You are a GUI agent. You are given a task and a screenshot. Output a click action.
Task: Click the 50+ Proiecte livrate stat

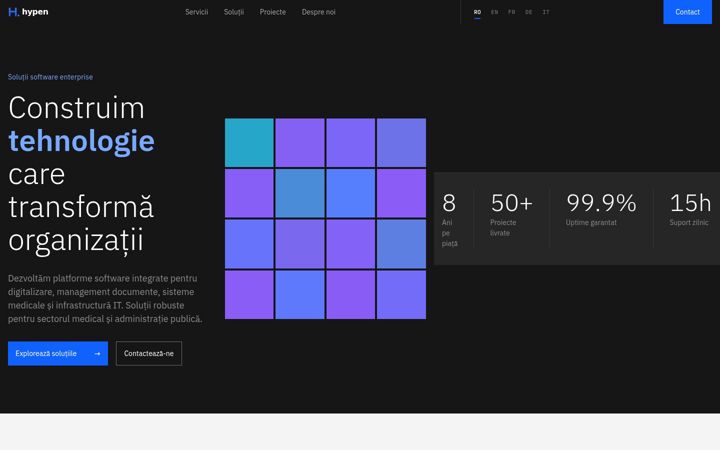(512, 214)
